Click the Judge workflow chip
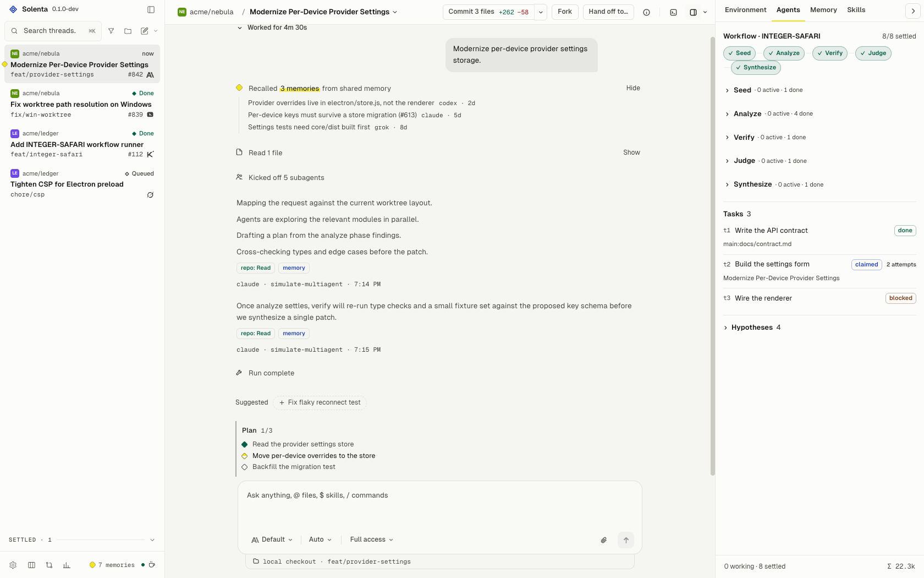The width and height of the screenshot is (924, 578). tap(873, 53)
